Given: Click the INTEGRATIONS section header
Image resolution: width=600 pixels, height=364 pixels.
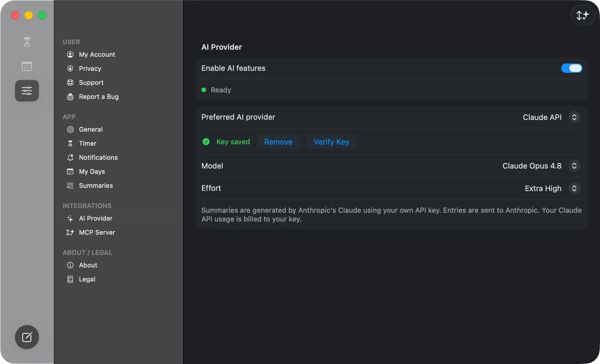Looking at the screenshot, I should [x=87, y=206].
